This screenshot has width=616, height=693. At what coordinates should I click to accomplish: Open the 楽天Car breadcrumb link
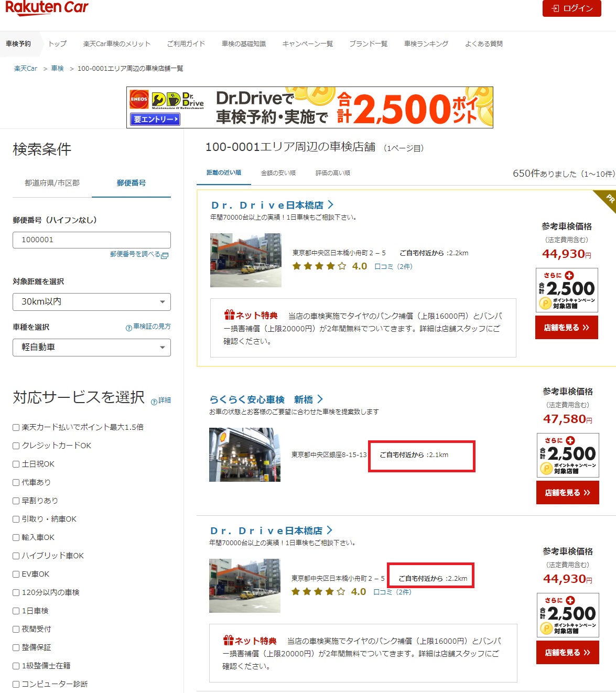tap(26, 69)
